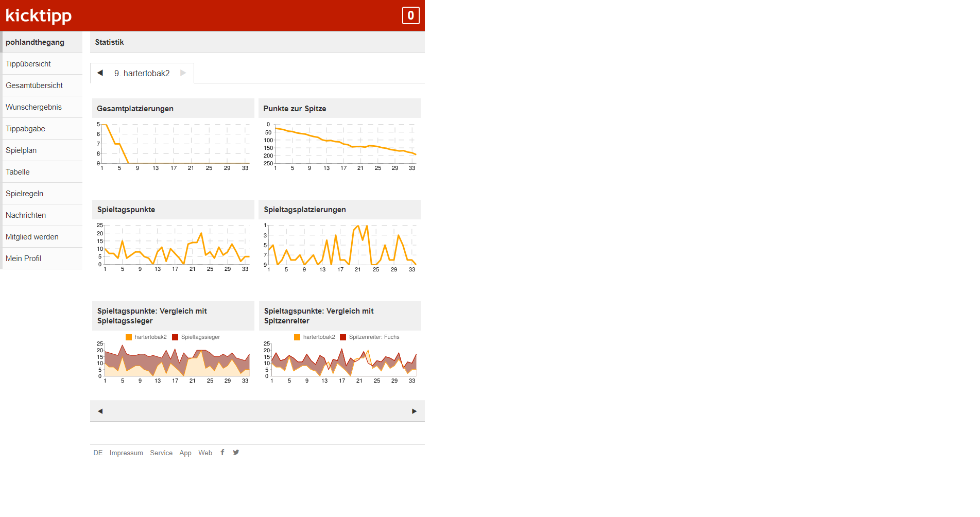
Task: Click bottom right next arrow
Action: [414, 411]
